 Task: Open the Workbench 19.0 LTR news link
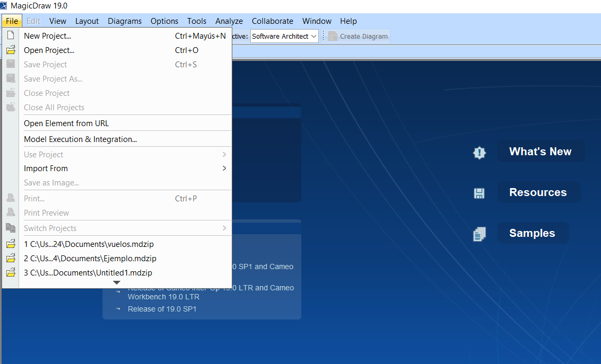(x=211, y=292)
